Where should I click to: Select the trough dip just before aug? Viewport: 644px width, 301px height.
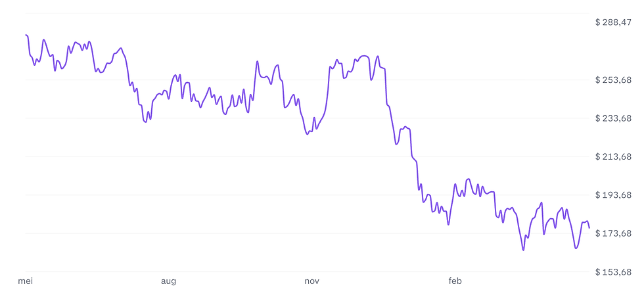145,122
